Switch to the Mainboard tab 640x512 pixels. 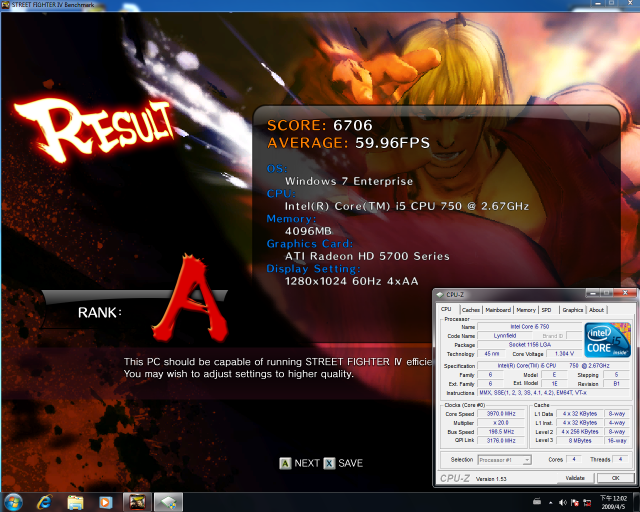point(498,310)
